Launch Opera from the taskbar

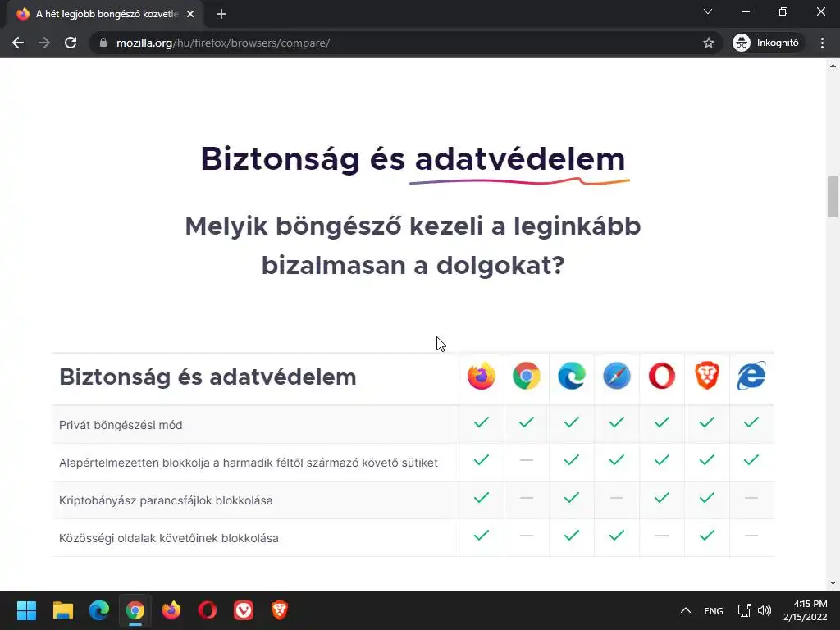pos(208,610)
